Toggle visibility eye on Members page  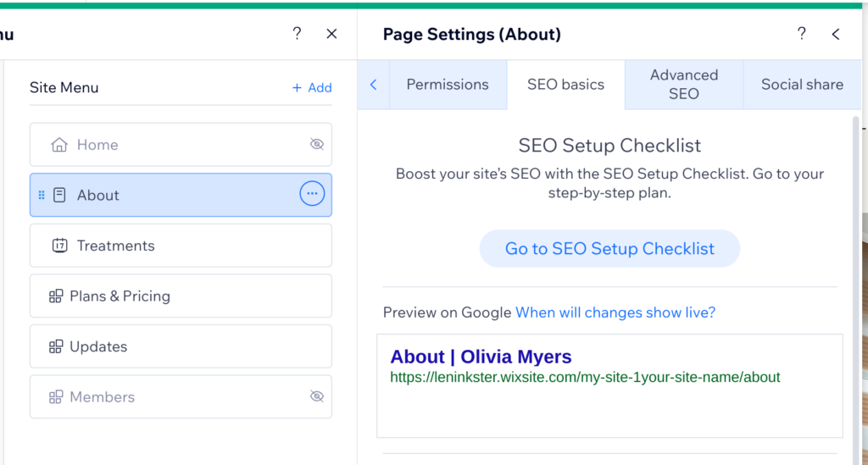317,396
